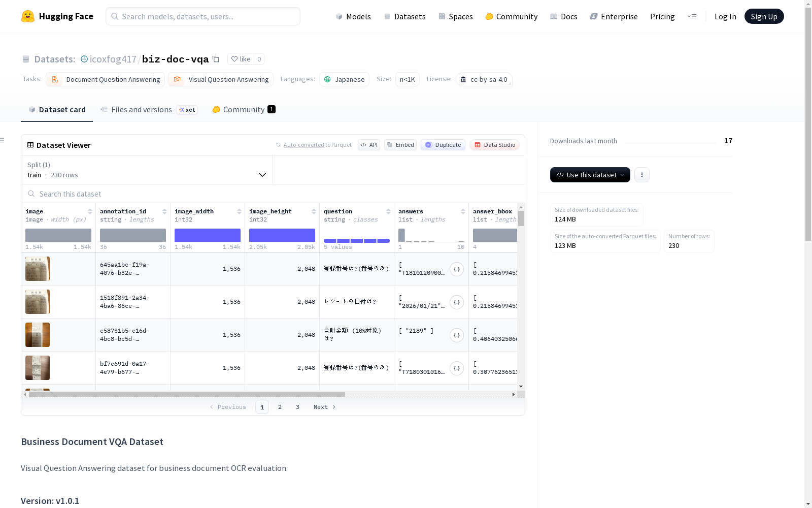Viewport: 812px width, 508px height.
Task: Click the Embed button
Action: (x=400, y=145)
